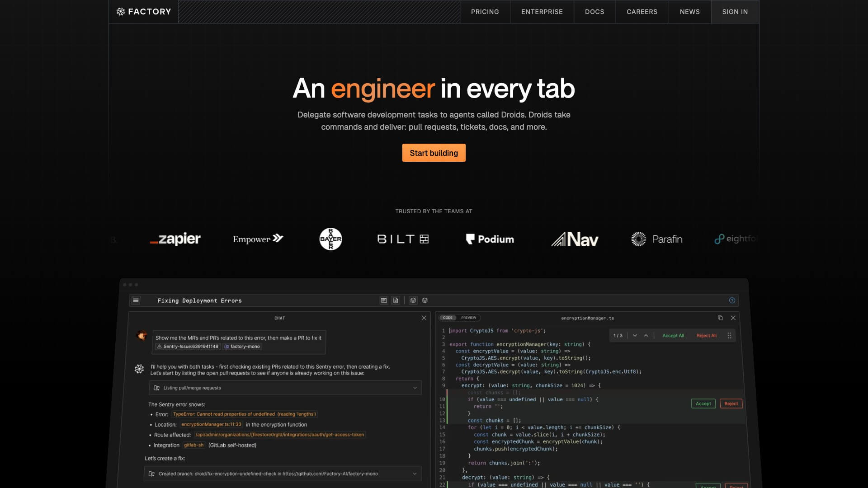Switch to PREVIEW view toggle
The height and width of the screenshot is (488, 868).
pos(468,318)
